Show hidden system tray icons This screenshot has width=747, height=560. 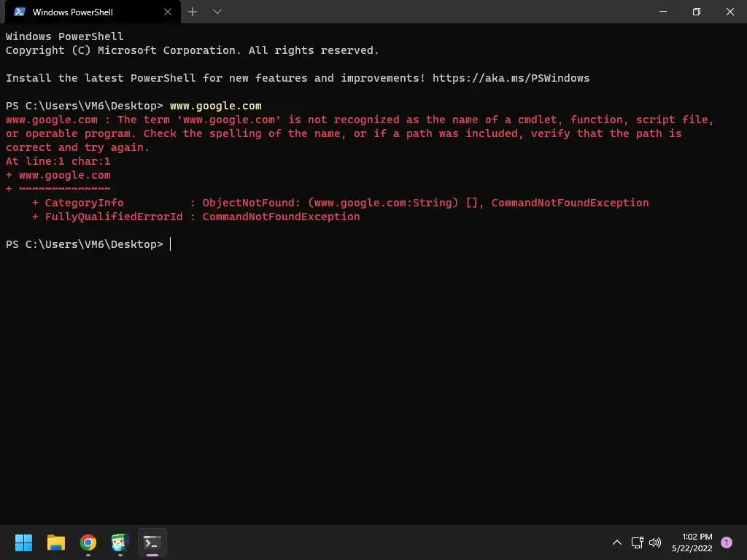pyautogui.click(x=616, y=542)
